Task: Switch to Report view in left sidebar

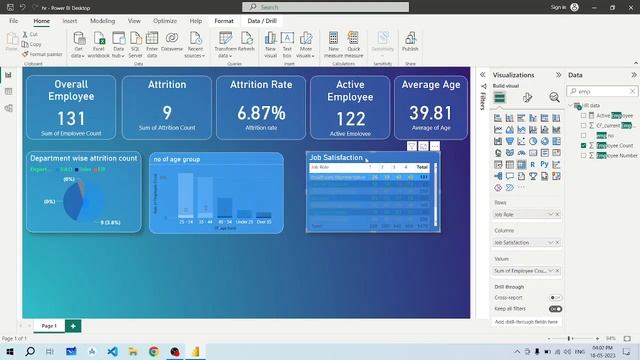Action: coord(9,75)
